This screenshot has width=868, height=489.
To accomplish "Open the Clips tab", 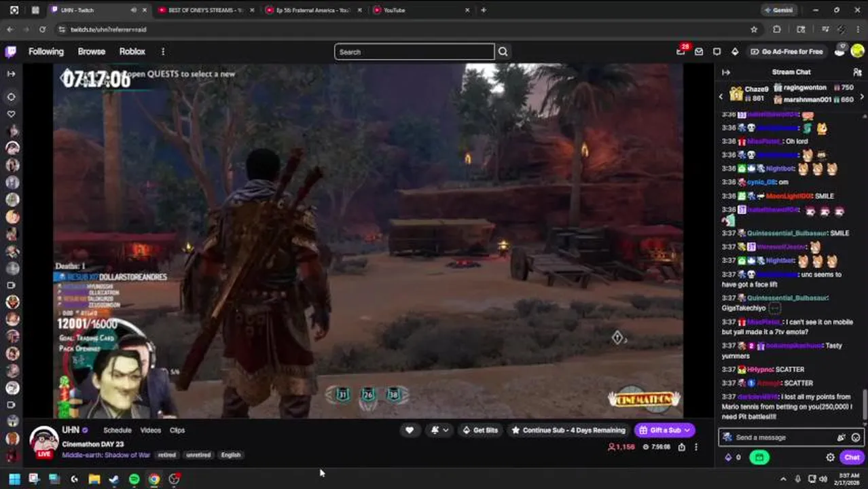I will [177, 430].
